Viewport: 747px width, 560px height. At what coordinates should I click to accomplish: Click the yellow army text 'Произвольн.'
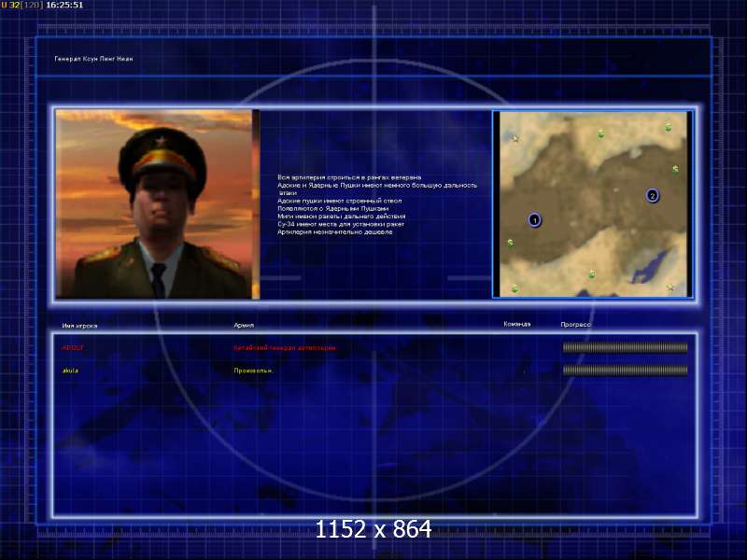[253, 371]
